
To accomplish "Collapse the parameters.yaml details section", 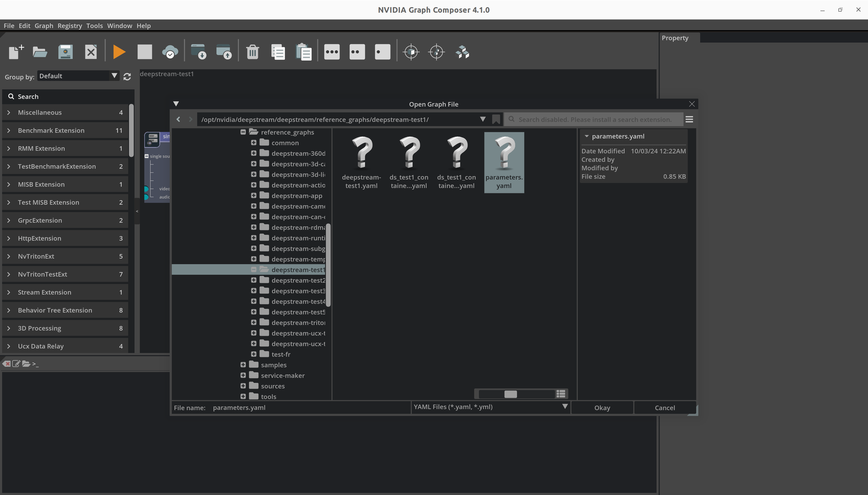I will point(587,136).
